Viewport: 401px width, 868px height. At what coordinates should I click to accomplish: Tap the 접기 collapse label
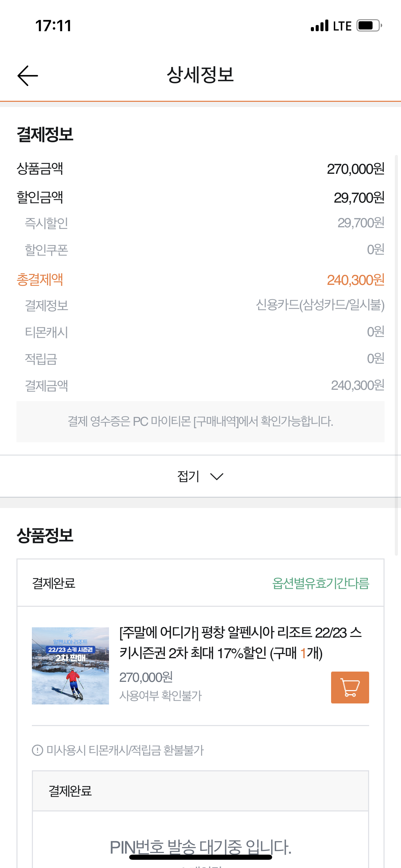tap(188, 476)
